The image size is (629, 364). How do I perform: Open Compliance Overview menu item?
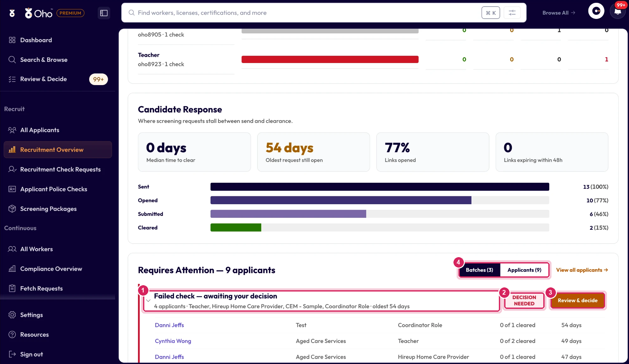point(58,269)
